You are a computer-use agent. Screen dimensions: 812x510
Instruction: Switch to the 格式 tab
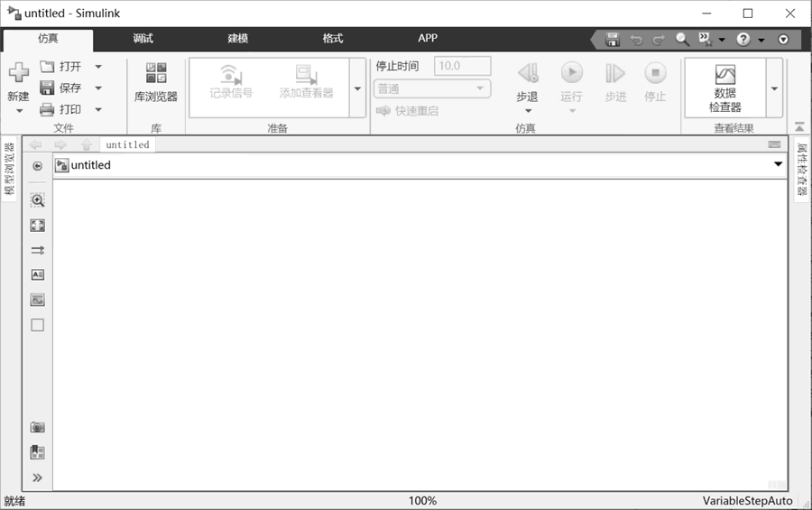pos(332,38)
